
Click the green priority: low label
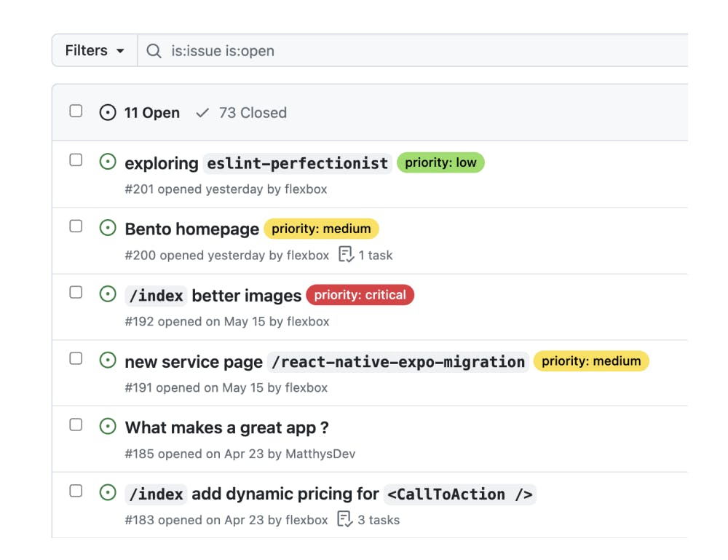pyautogui.click(x=440, y=162)
